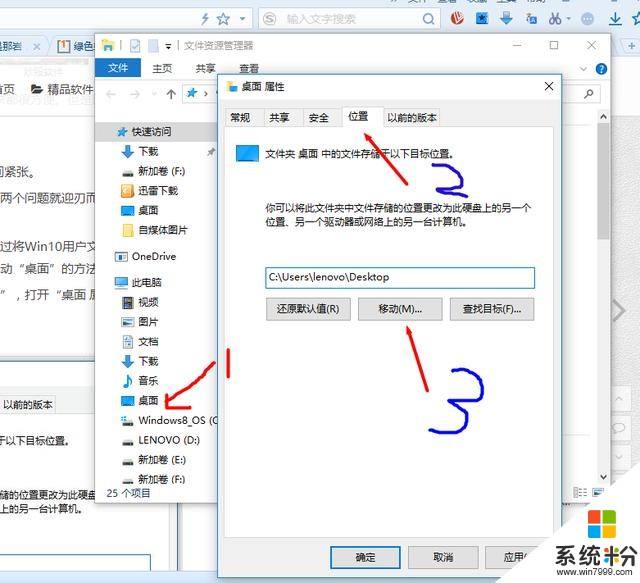Click the grey round chat bubble icon
Screen dimensions: 640x583
(x=587, y=19)
